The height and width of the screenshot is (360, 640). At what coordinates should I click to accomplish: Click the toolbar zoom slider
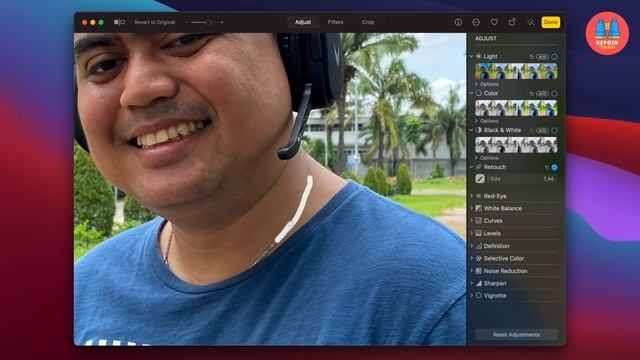(x=204, y=22)
